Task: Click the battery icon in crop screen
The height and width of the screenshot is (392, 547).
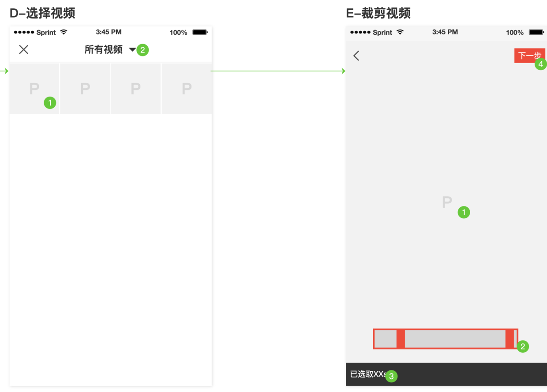Action: point(536,32)
